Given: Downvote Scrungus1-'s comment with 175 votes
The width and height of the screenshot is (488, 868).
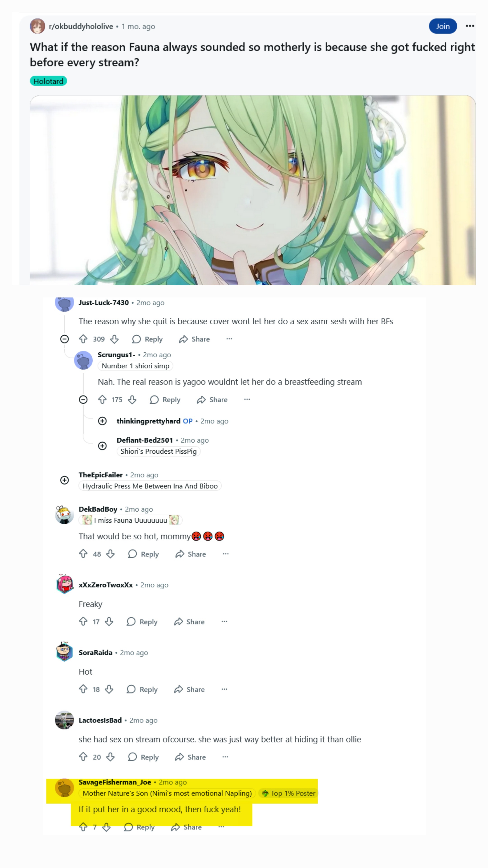Looking at the screenshot, I should pyautogui.click(x=132, y=400).
